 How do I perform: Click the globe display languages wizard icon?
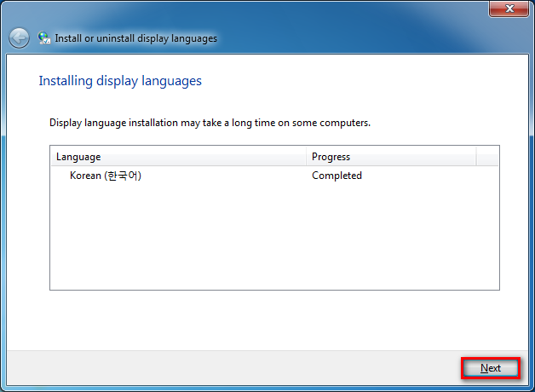tap(43, 37)
